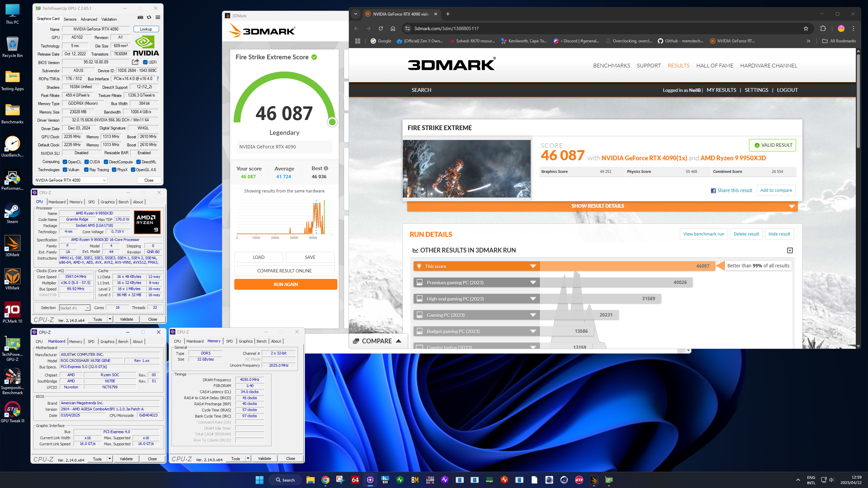Bookmark this page with the star icon

806,28
